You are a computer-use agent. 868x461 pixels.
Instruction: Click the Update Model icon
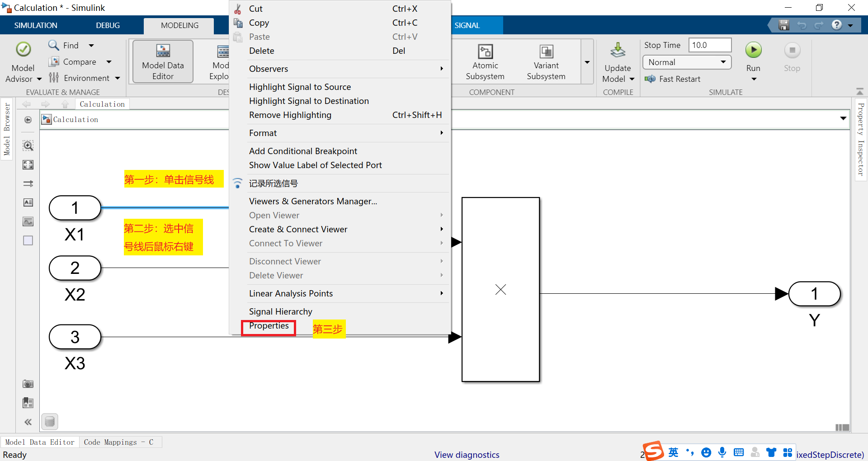(x=618, y=51)
